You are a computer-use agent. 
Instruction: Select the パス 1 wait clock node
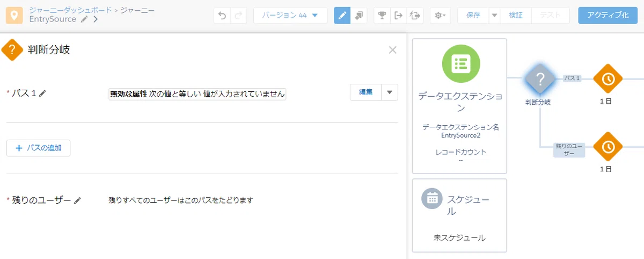pos(608,79)
